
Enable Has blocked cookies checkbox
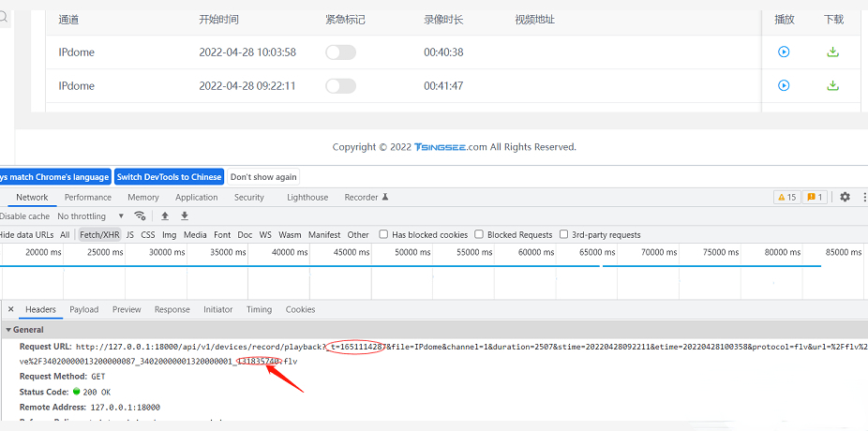(383, 234)
